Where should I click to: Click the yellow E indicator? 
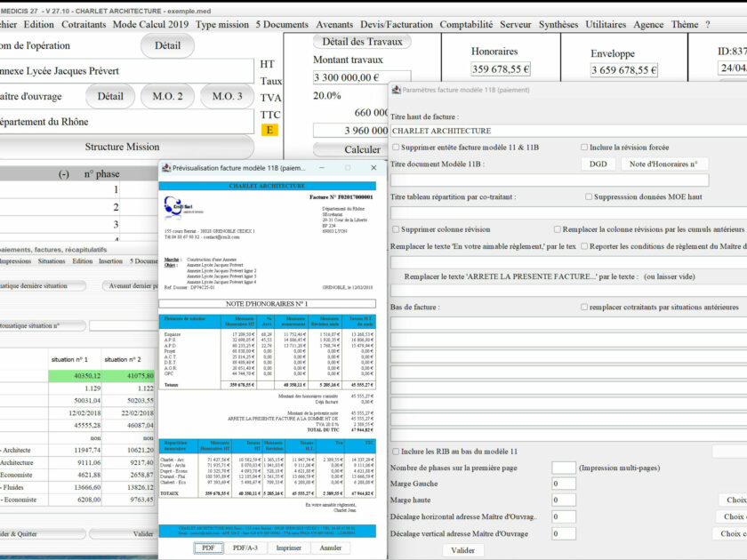click(269, 130)
